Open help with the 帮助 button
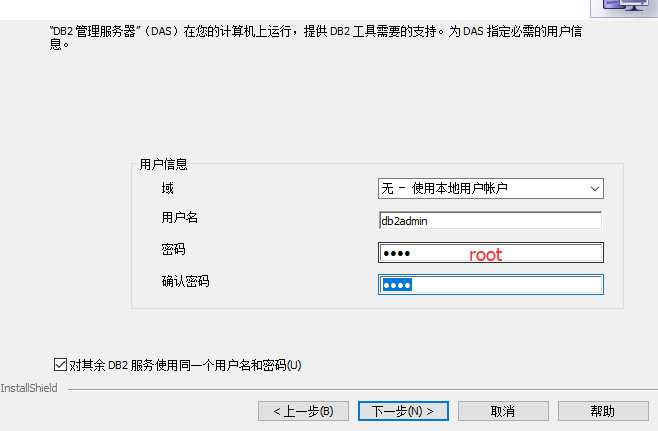The image size is (658, 431). point(603,411)
